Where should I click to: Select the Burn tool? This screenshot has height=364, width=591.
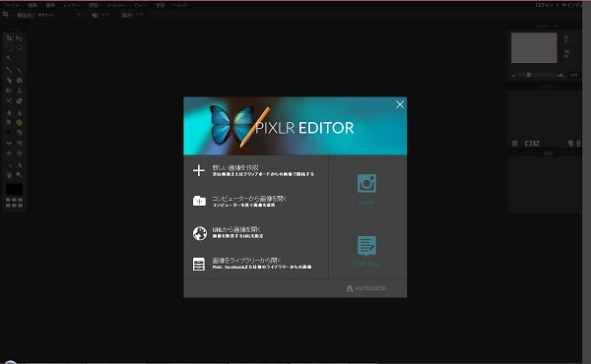pos(19,133)
